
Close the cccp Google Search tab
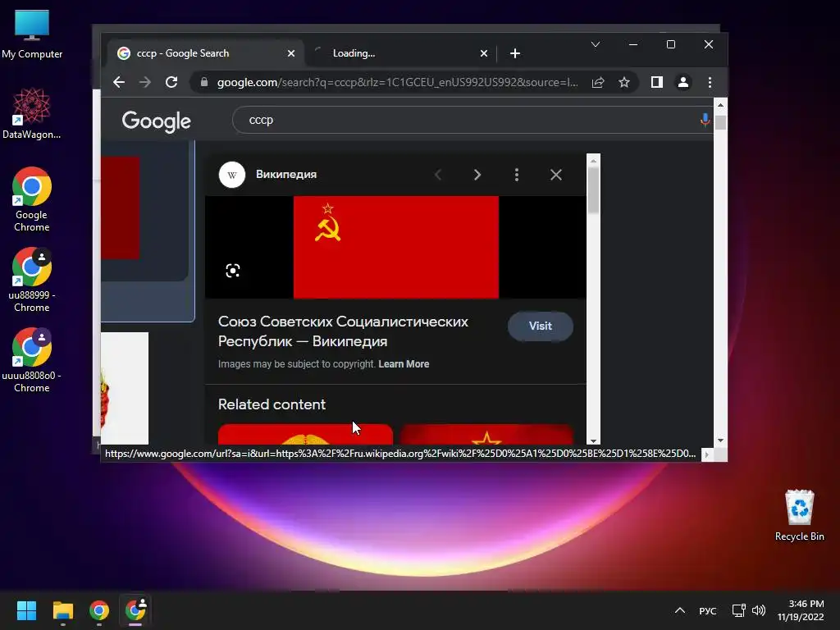tap(291, 53)
